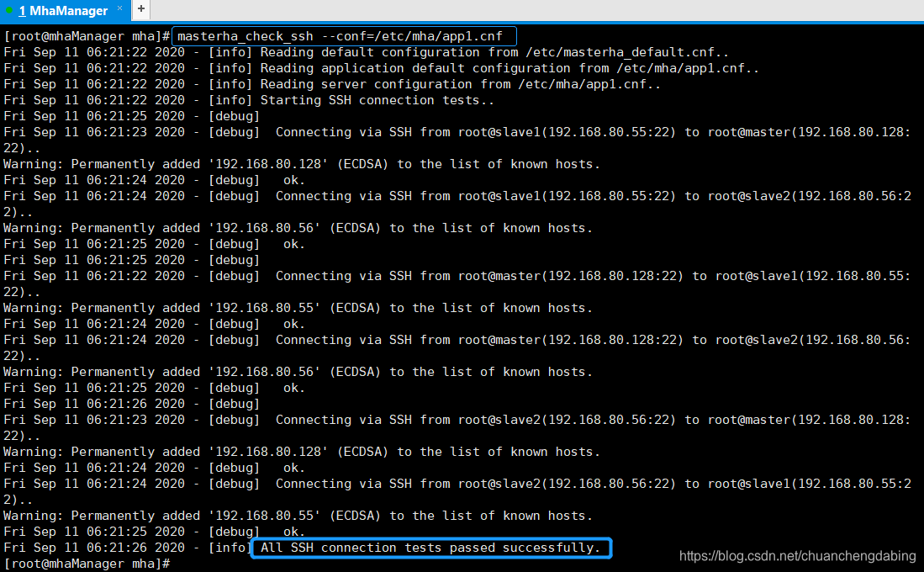Click the 06:21:26 [debug] timestamp line
Screen dimensions: 924x572
[x=131, y=404]
